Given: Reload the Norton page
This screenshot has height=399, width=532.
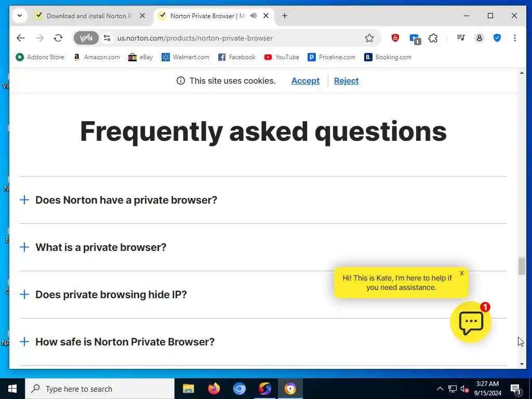Looking at the screenshot, I should tap(58, 38).
